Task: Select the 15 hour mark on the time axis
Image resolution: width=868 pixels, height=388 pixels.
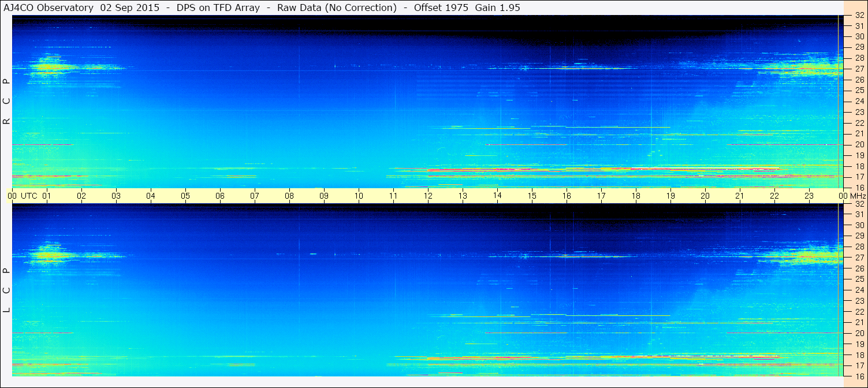Action: point(532,196)
